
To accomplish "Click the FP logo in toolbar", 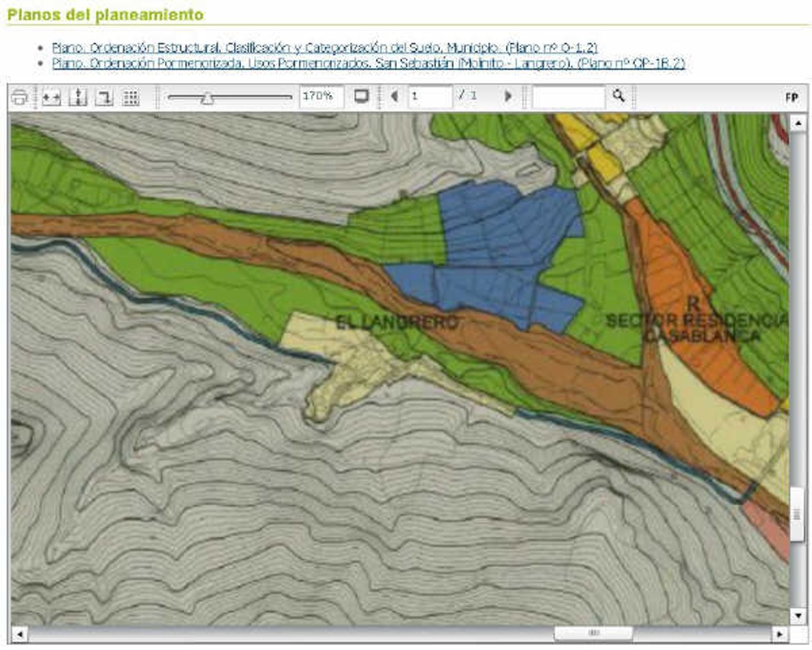I will 791,97.
